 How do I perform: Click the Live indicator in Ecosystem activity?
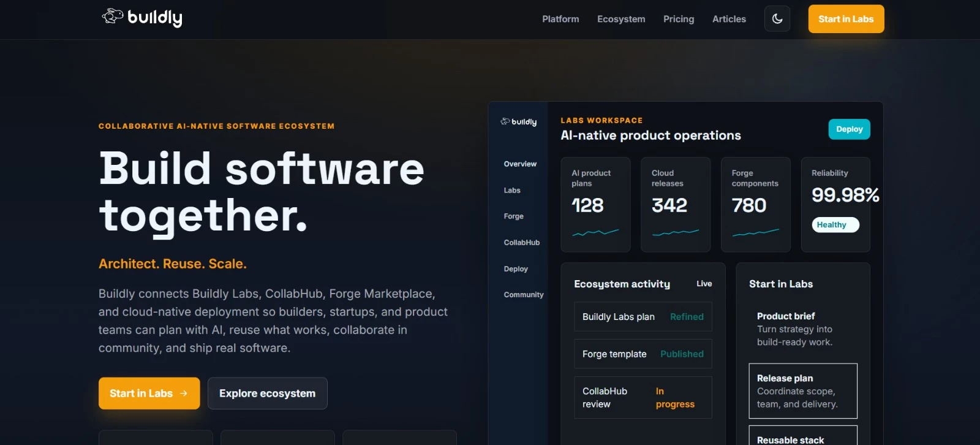point(704,284)
